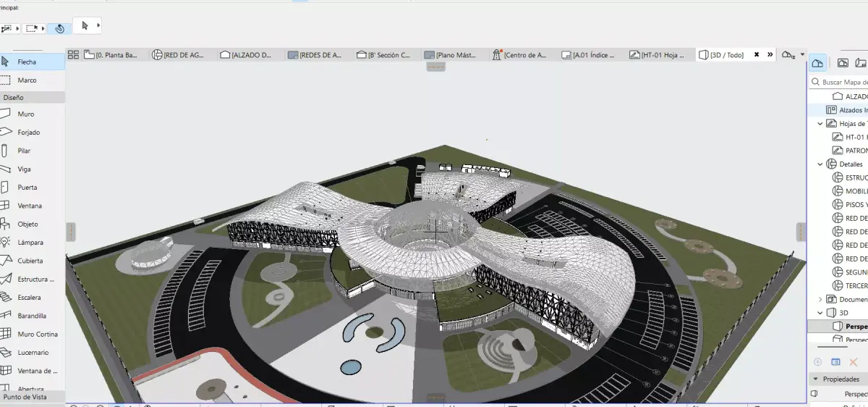
Task: Open Project Map navigator icon
Action: click(x=818, y=63)
